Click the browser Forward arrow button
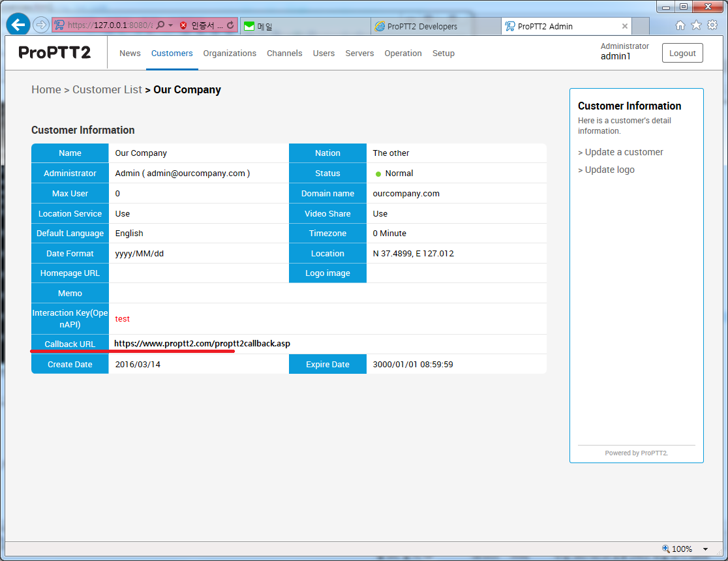The height and width of the screenshot is (561, 728). point(40,25)
